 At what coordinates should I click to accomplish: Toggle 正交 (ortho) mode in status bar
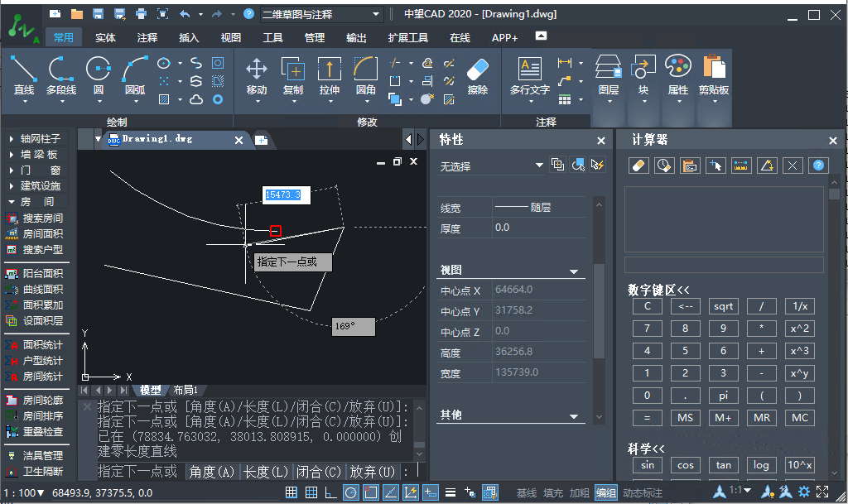(330, 492)
